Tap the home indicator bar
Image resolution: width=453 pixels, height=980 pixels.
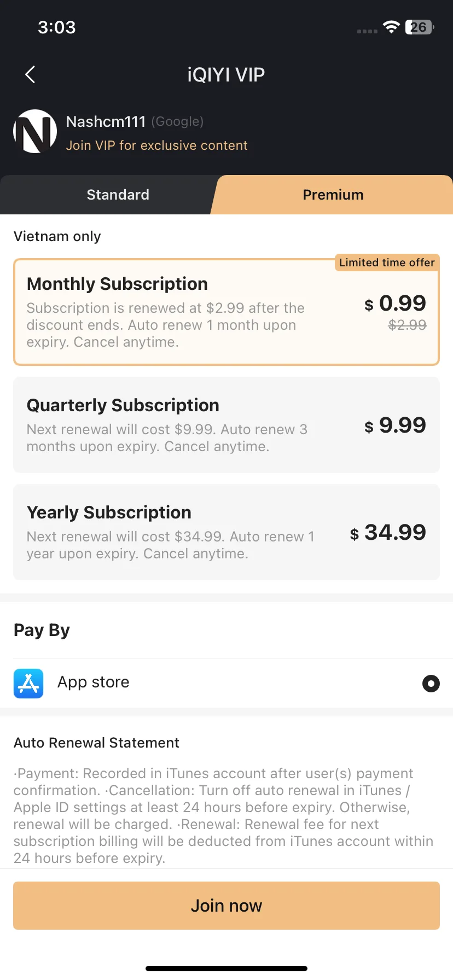tap(226, 969)
